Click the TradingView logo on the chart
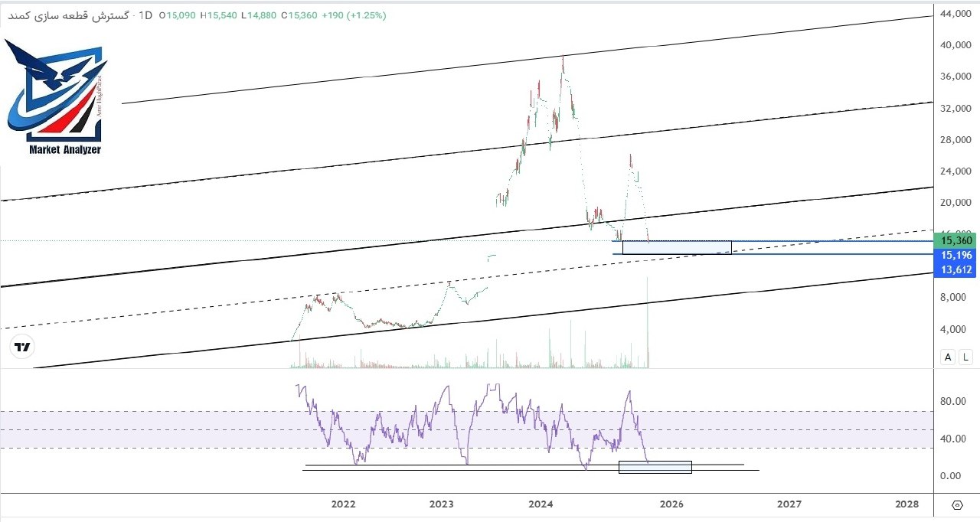Screen dimensions: 980x522 (x=23, y=347)
